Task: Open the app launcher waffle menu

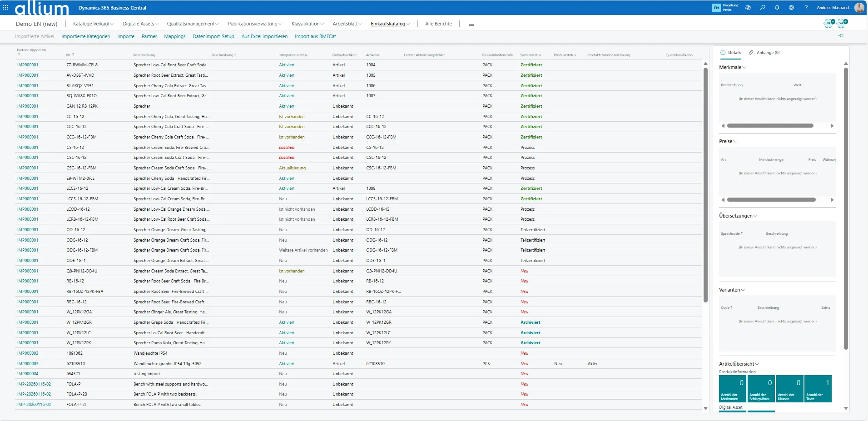Action: pyautogui.click(x=5, y=7)
